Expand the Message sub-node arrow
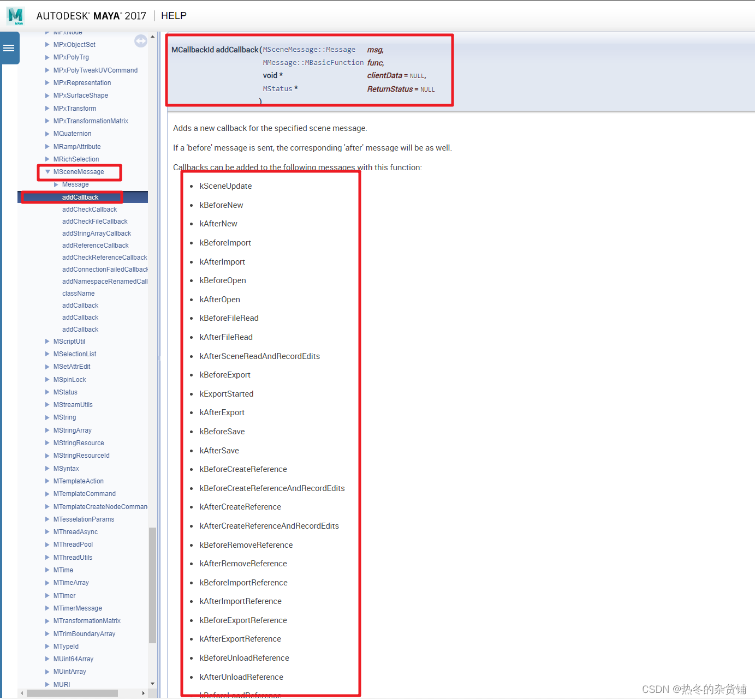Screen dimensions: 755x700 click(x=56, y=184)
